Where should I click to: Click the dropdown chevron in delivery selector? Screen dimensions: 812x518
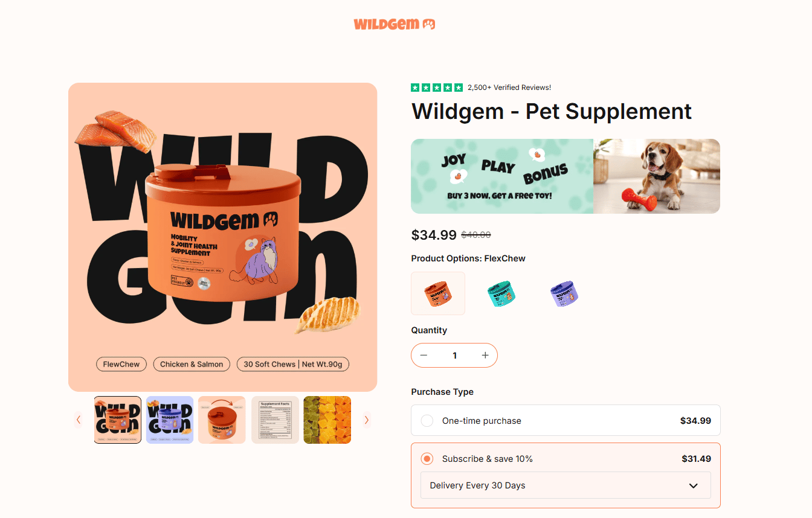click(x=694, y=486)
